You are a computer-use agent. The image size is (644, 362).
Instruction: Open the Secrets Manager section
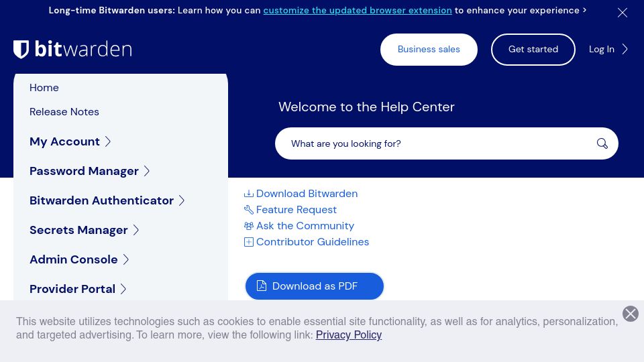[78, 230]
